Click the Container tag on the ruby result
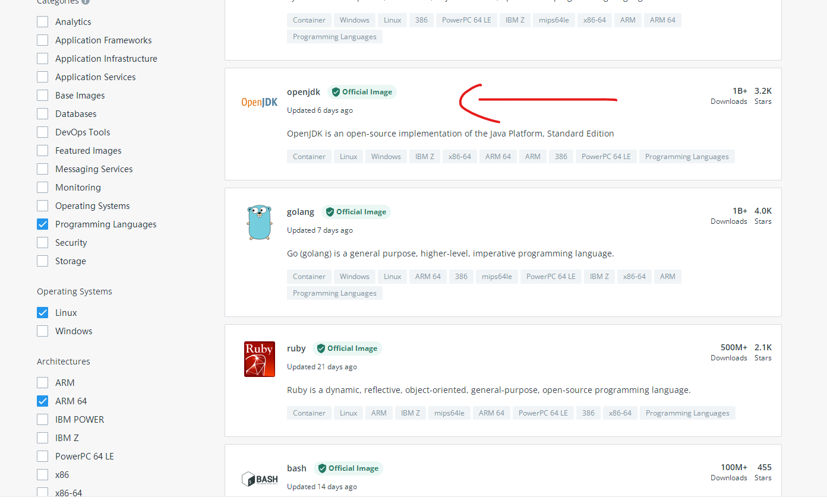 pyautogui.click(x=309, y=413)
